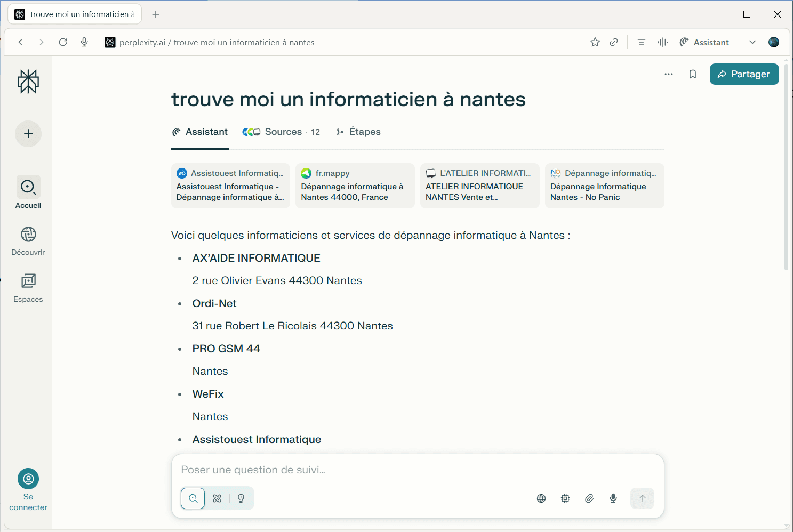This screenshot has width=793, height=532.
Task: Start a new thread with plus button
Action: coord(28,134)
